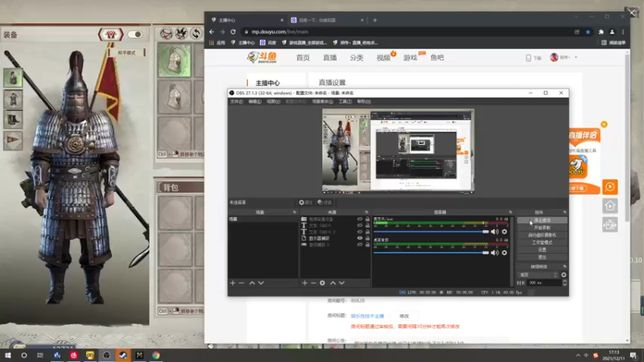Click the start virtual camera button in OBS
Viewport: 644px width, 362px height.
[x=542, y=235]
